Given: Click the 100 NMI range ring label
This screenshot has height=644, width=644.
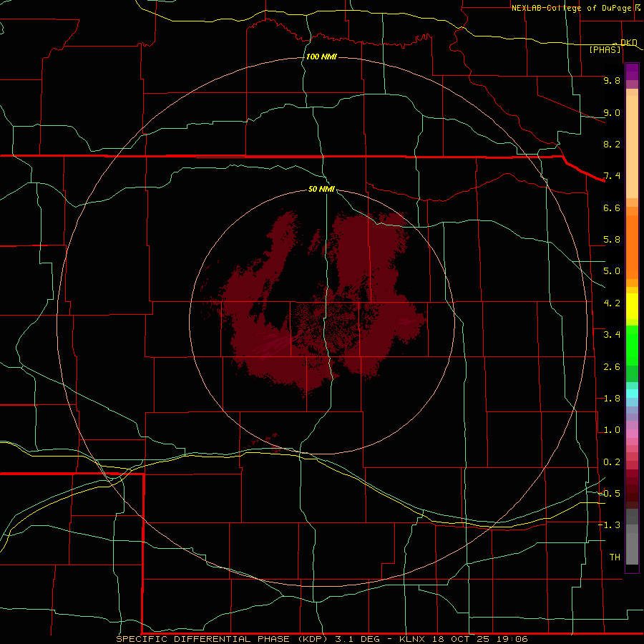Looking at the screenshot, I should coord(321,57).
